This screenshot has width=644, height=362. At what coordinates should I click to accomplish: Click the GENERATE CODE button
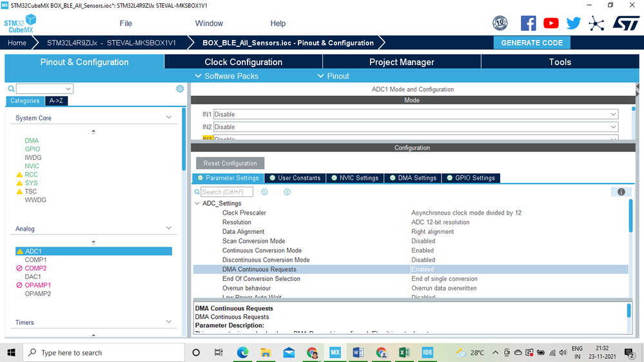[x=532, y=43]
